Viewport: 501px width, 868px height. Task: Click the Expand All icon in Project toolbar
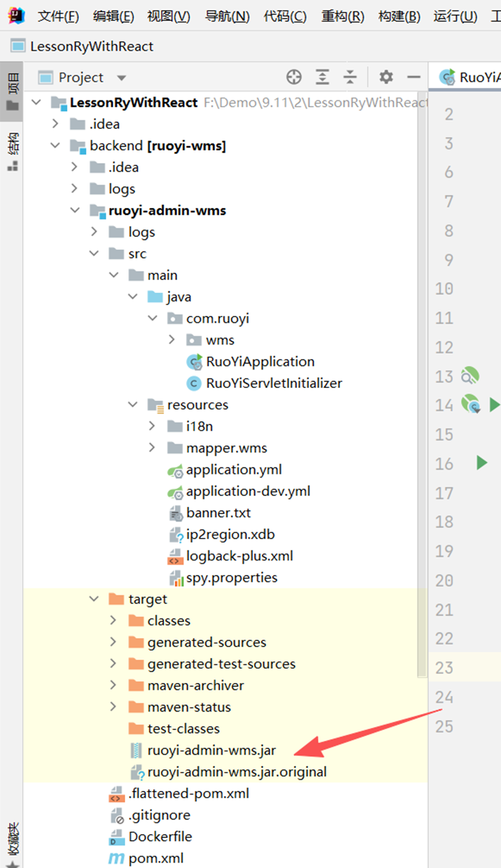tap(322, 77)
